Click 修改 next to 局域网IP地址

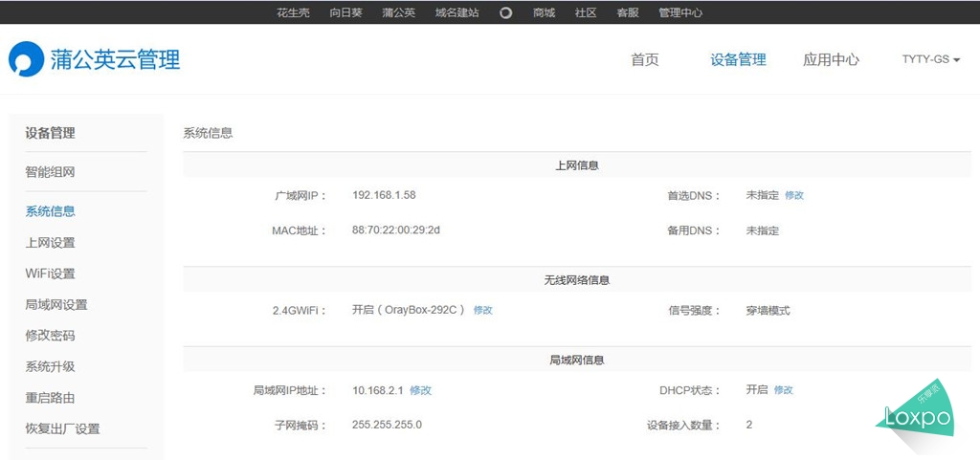click(421, 390)
